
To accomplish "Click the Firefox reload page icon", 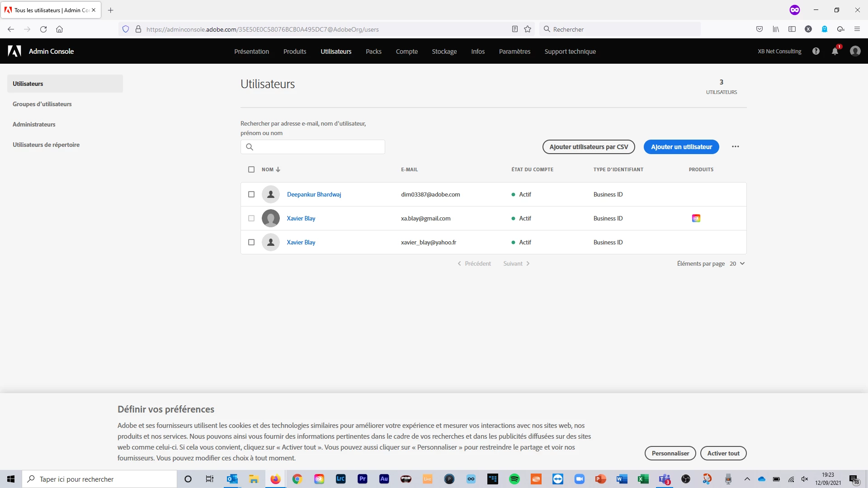I will tap(43, 29).
